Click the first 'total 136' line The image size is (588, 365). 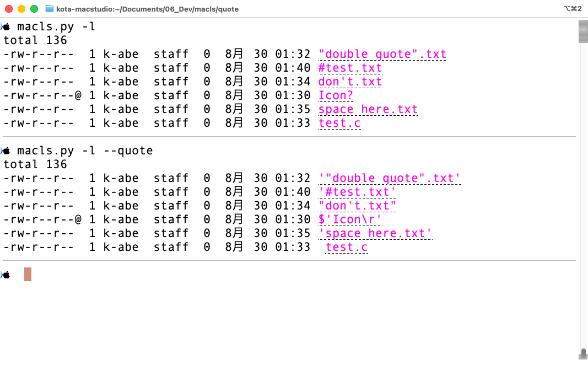(x=35, y=40)
